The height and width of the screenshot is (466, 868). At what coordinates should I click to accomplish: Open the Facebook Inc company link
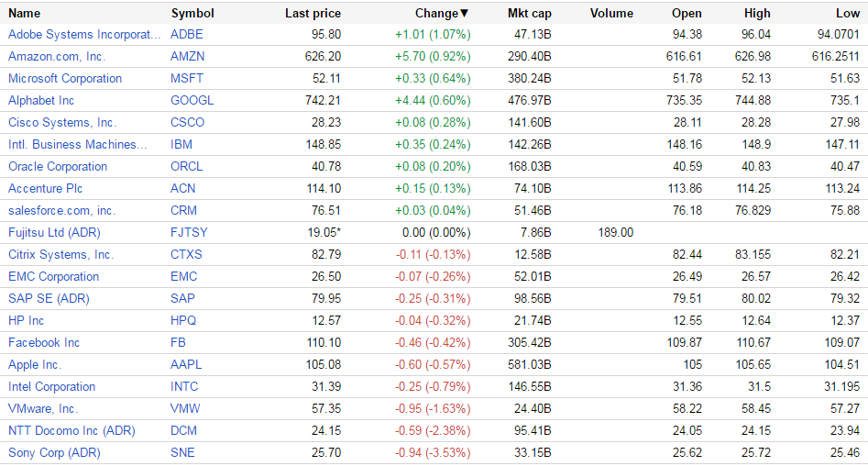44,342
